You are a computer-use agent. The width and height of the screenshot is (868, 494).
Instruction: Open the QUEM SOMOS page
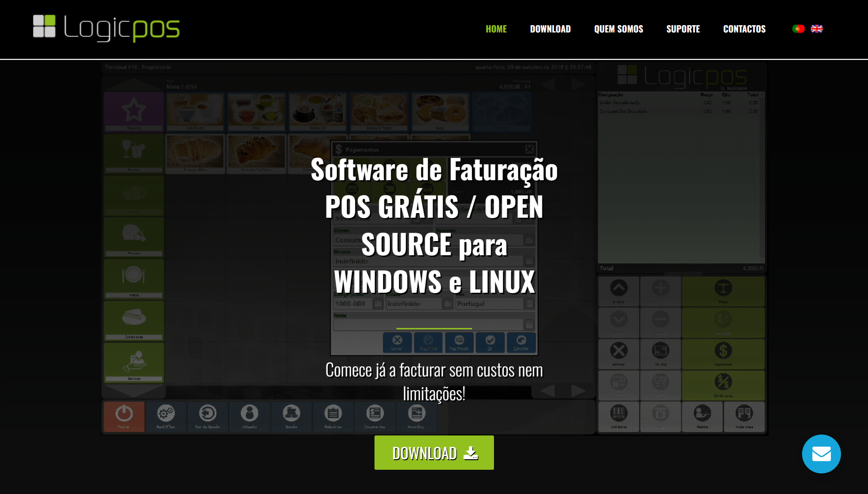tap(618, 29)
